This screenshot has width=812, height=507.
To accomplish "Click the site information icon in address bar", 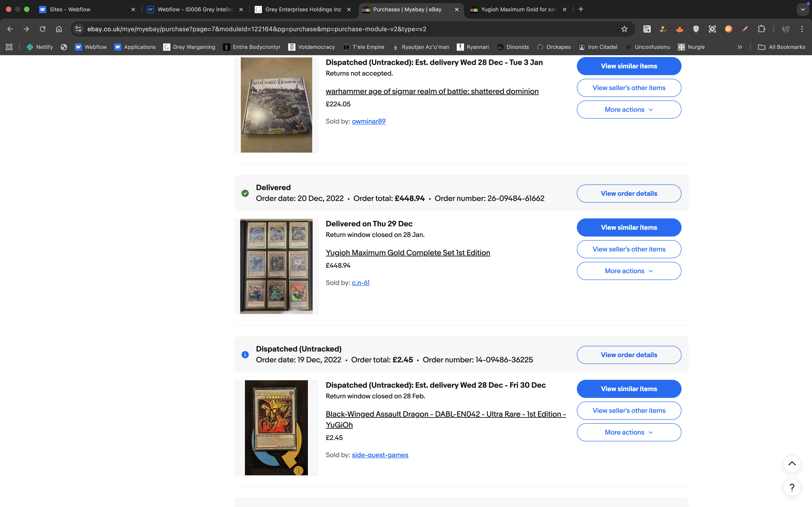I will pyautogui.click(x=79, y=29).
